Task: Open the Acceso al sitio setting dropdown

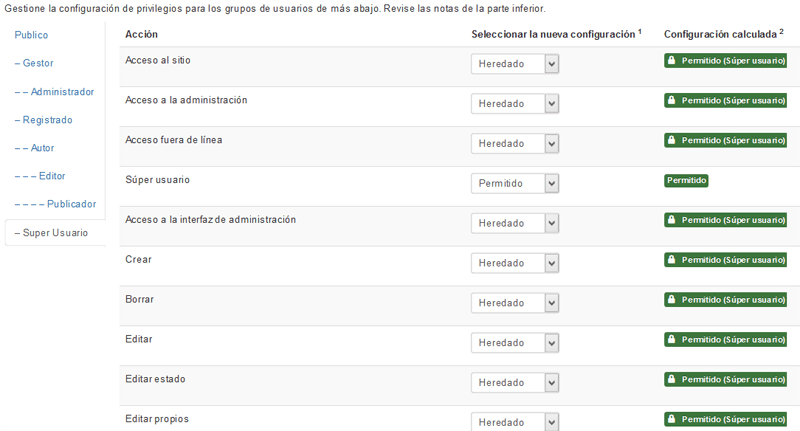Action: tap(515, 64)
